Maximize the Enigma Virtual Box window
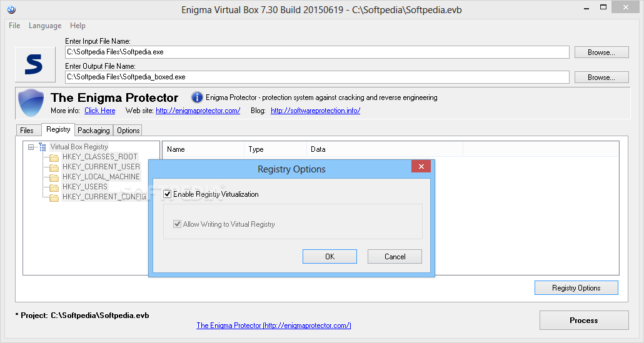644x343 pixels. [x=603, y=7]
